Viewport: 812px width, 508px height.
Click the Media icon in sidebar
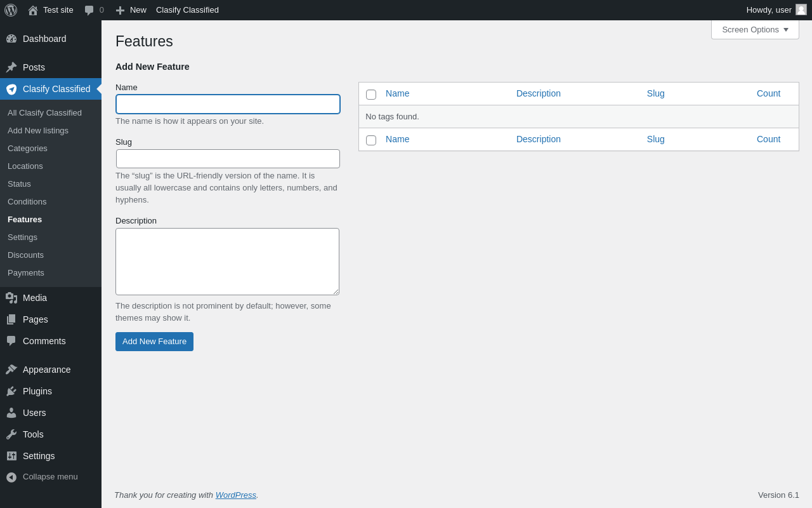tap(11, 298)
